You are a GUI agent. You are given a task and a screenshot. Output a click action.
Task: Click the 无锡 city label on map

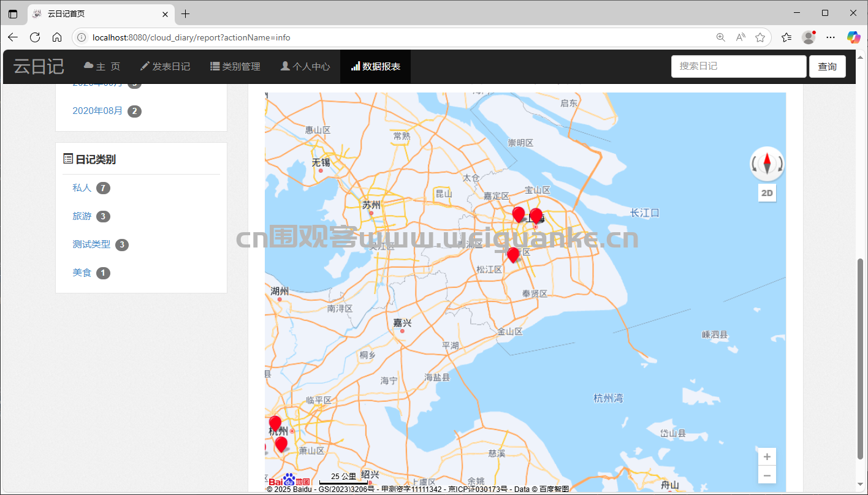(x=321, y=162)
